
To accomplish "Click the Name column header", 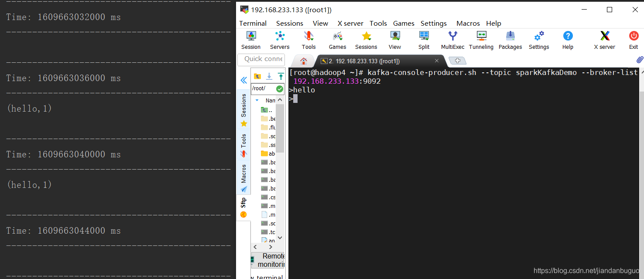I will [271, 100].
